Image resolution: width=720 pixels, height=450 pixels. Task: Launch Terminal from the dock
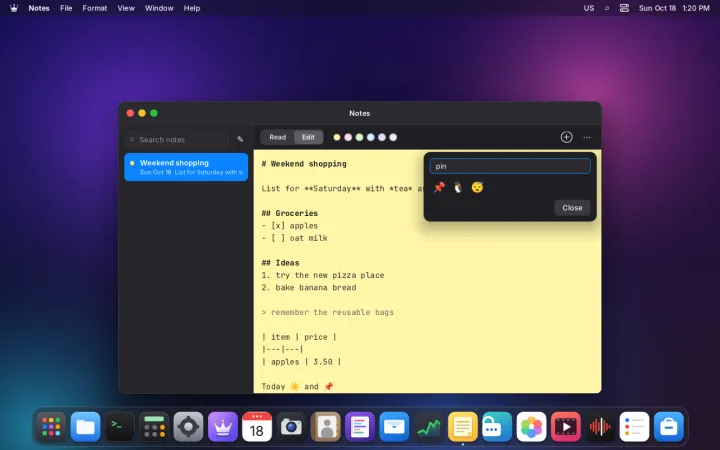click(x=120, y=427)
